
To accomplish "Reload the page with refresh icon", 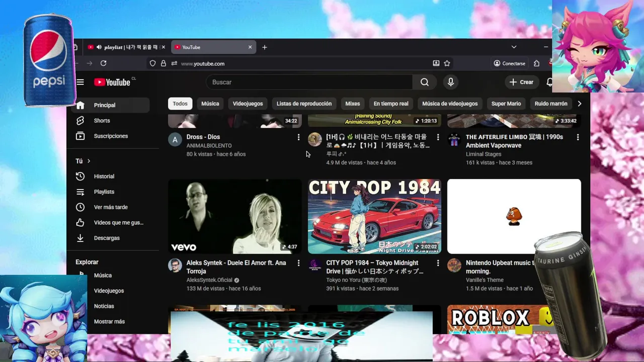I will click(103, 63).
